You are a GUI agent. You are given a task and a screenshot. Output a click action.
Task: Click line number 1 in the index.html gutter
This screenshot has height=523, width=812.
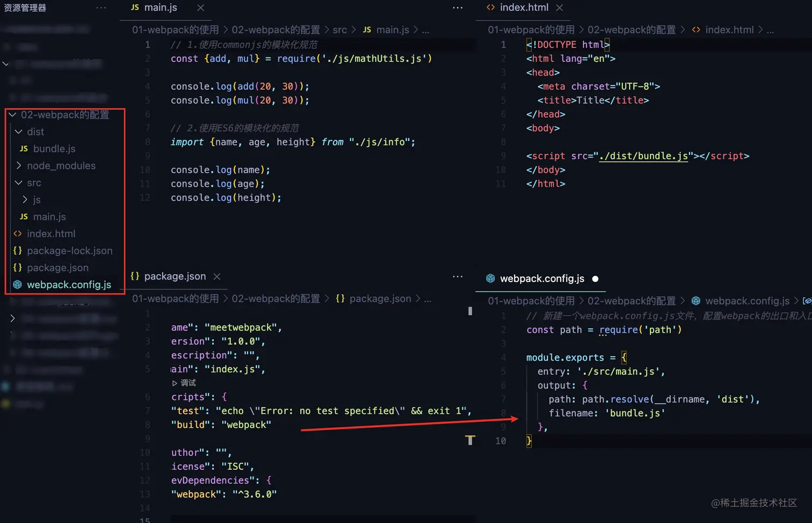[503, 45]
